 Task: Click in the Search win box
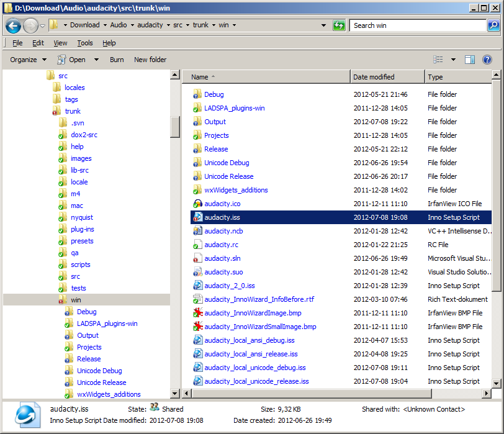coord(418,25)
